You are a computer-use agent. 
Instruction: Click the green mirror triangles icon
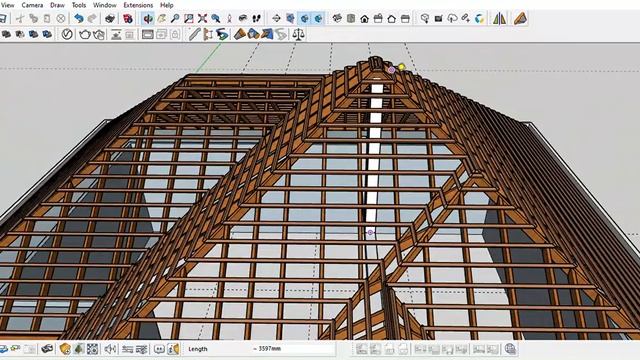coord(499,18)
